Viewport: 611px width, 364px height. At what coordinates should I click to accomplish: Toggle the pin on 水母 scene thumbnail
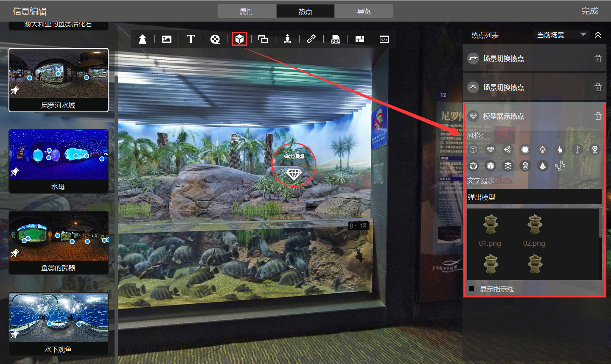tap(15, 172)
